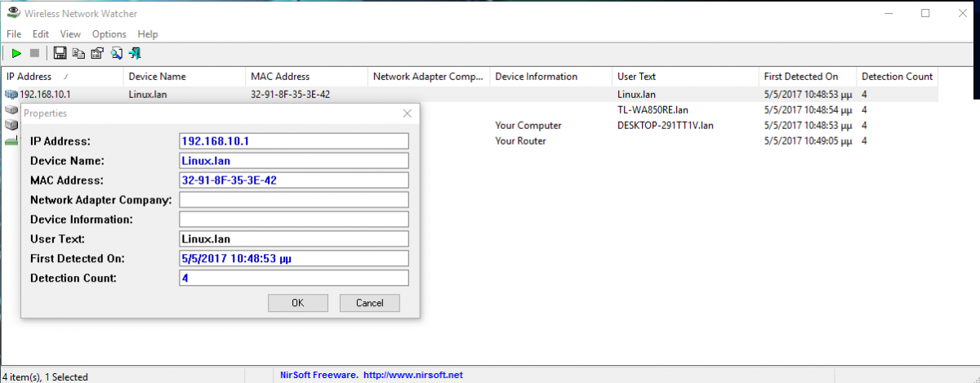Click Cancel in the Properties dialog
980x383 pixels.
click(x=370, y=303)
